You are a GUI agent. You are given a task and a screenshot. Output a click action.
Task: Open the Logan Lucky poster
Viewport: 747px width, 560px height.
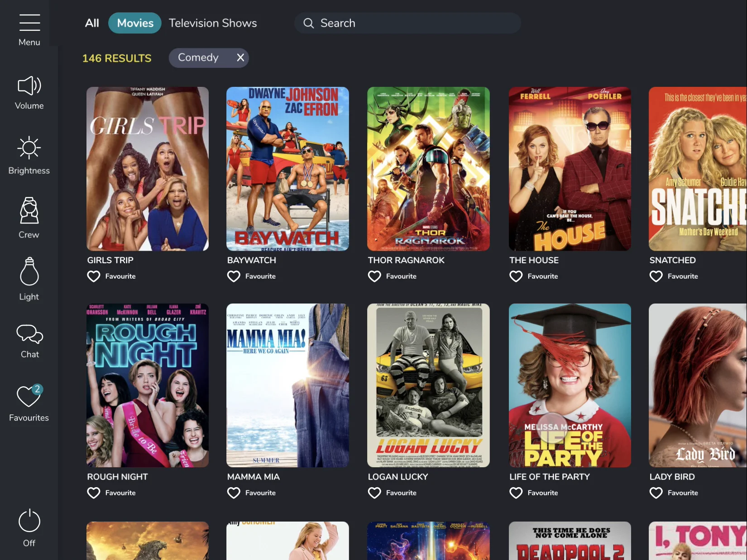point(428,385)
